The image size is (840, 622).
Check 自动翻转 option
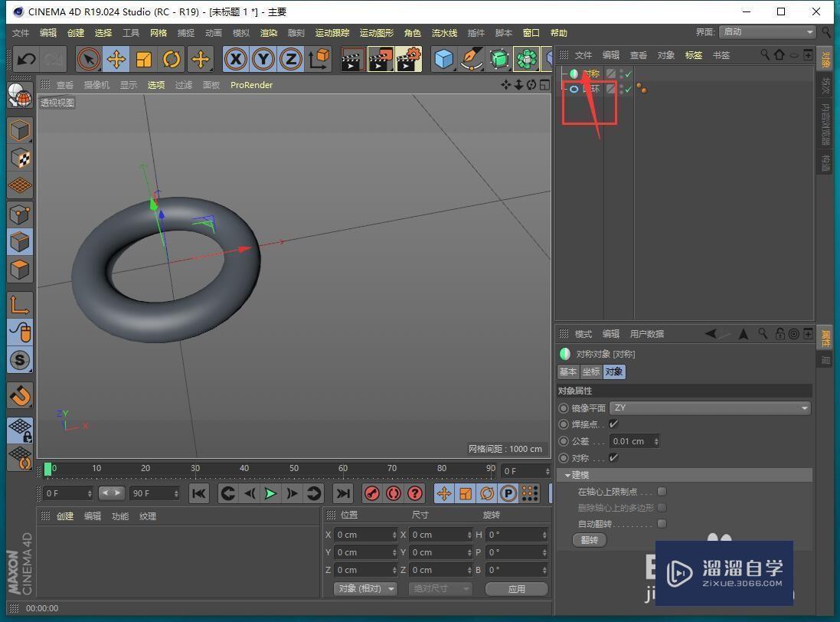662,523
